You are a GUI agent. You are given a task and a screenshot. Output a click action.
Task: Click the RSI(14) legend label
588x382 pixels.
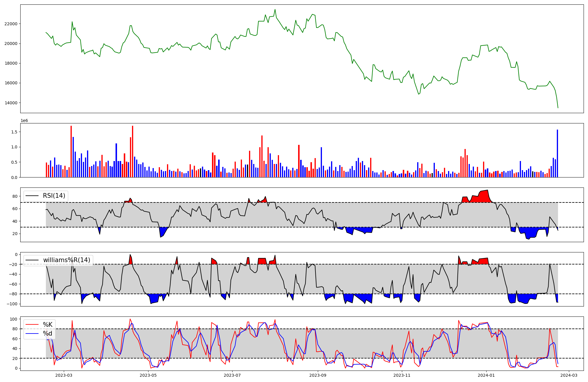point(54,196)
